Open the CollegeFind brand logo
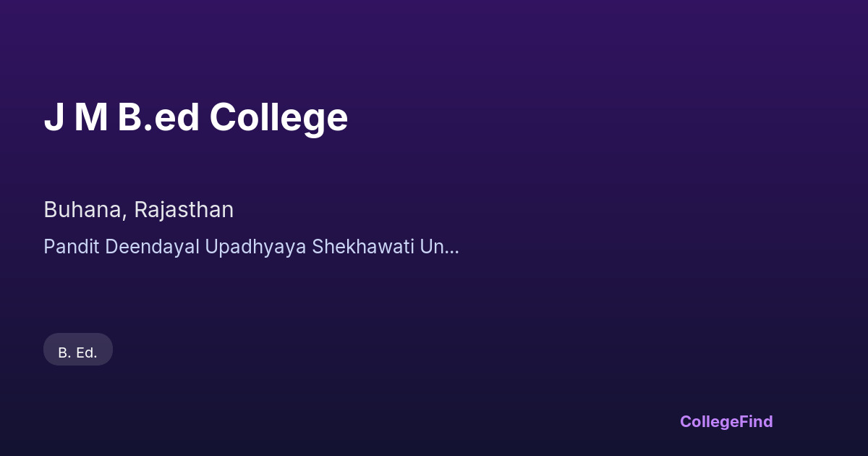The image size is (868, 456). (726, 421)
